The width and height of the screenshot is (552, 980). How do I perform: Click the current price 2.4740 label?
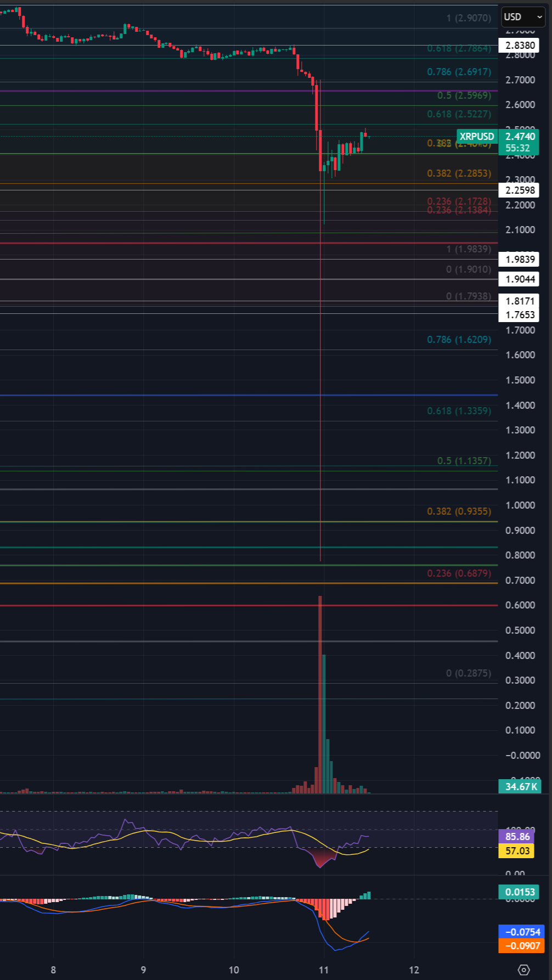click(520, 137)
